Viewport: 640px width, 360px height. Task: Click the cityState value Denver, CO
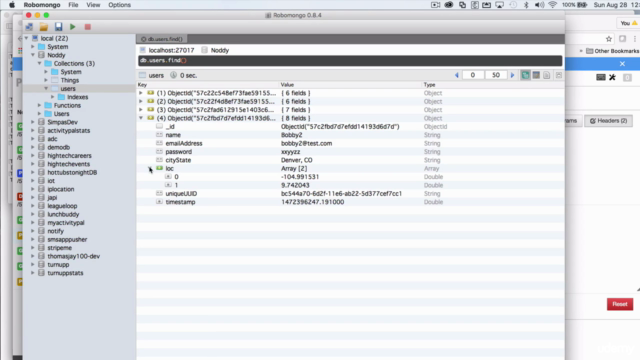[x=297, y=160]
